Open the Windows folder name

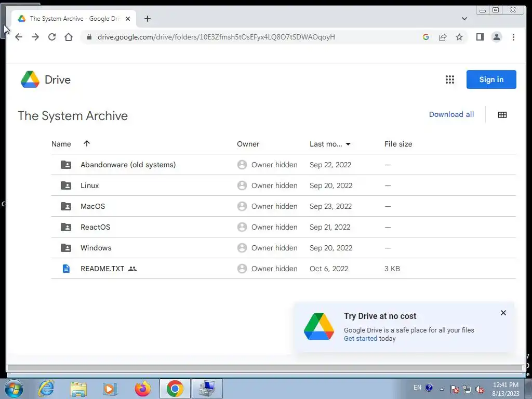coord(96,248)
